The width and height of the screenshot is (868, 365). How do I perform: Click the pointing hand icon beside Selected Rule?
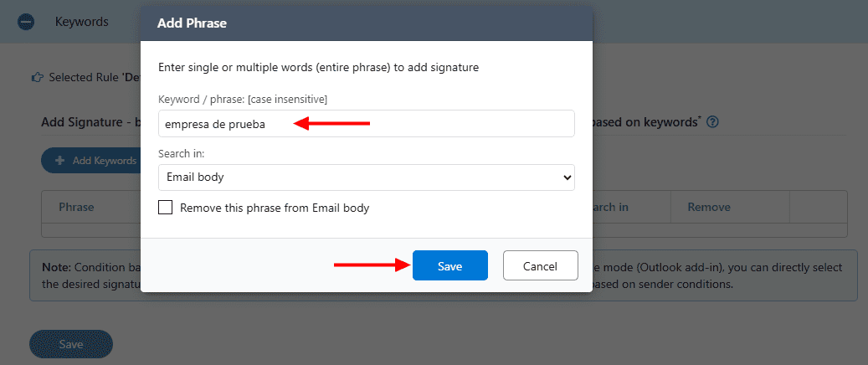[x=37, y=77]
